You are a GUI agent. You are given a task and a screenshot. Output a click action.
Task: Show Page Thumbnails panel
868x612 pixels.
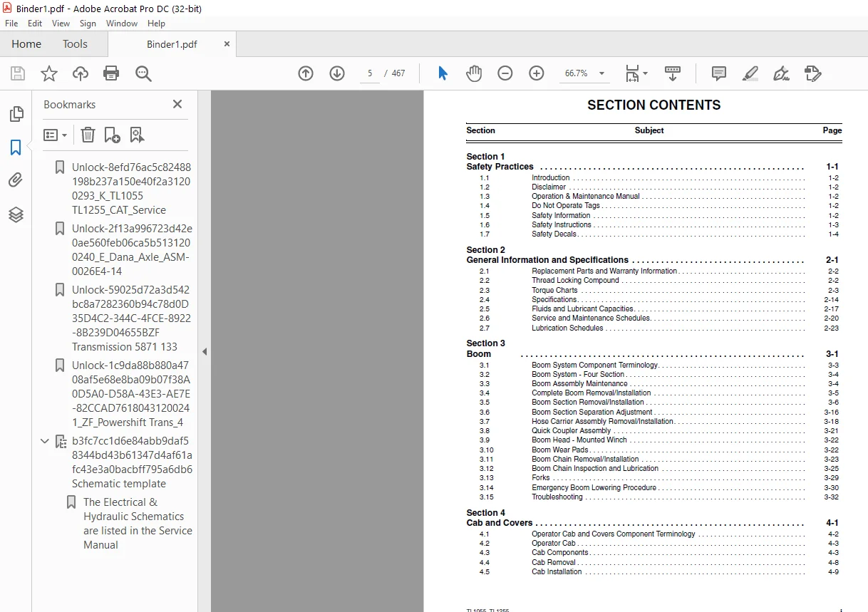click(x=16, y=114)
